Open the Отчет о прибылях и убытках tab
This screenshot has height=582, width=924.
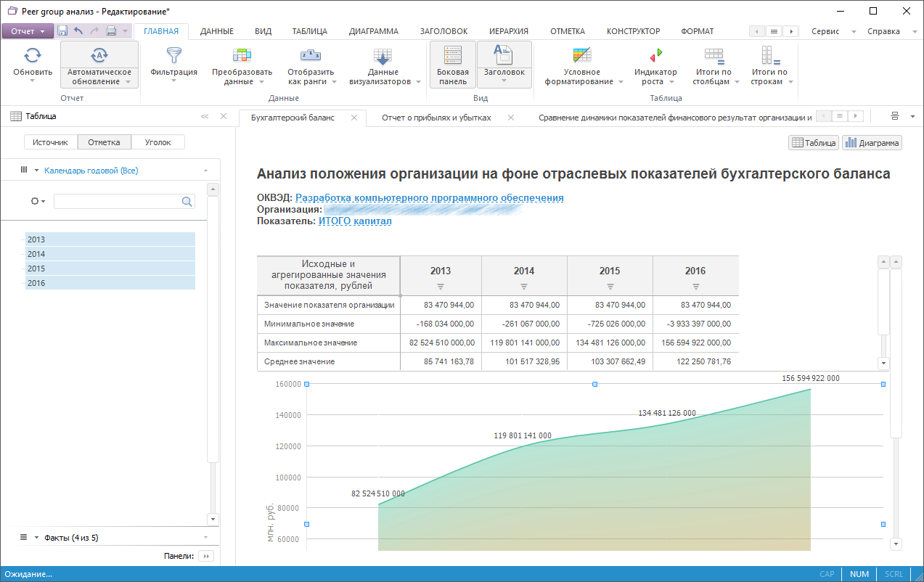[x=436, y=118]
